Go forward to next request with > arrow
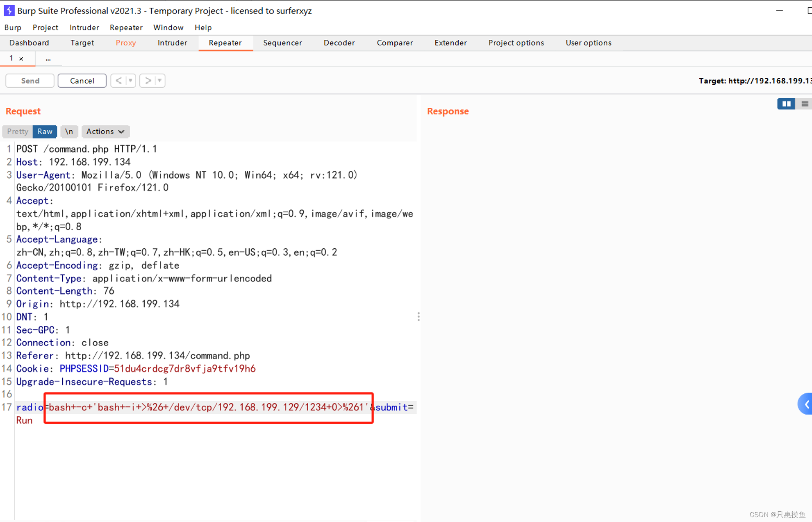Screen dimensions: 812x522 pyautogui.click(x=148, y=81)
